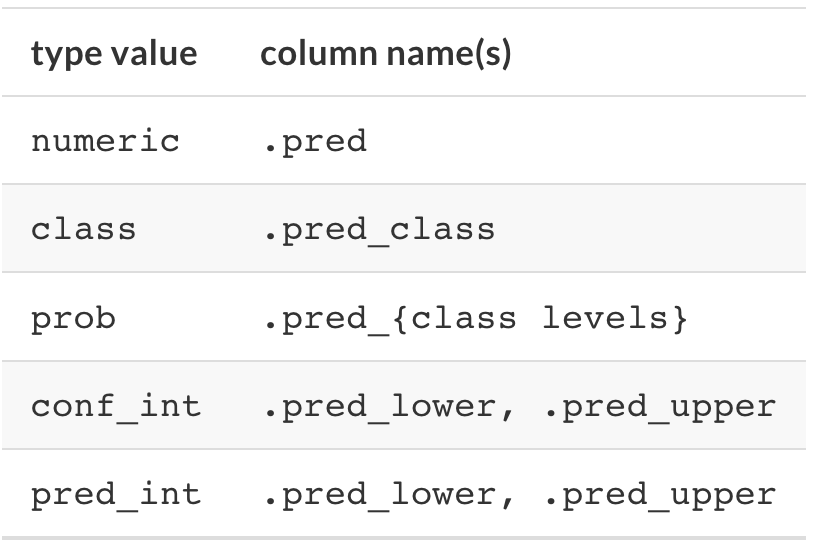The height and width of the screenshot is (550, 820).
Task: Select the 'class' type cell
Action: click(x=84, y=229)
